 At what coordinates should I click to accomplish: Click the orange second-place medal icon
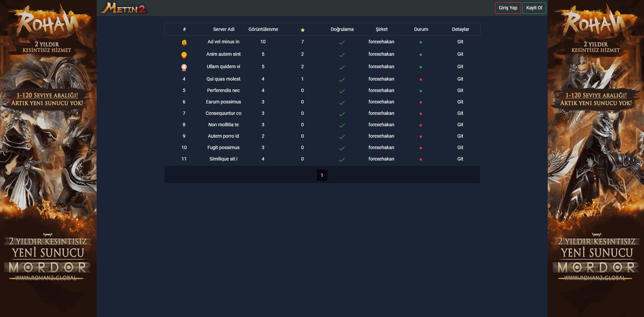(184, 55)
